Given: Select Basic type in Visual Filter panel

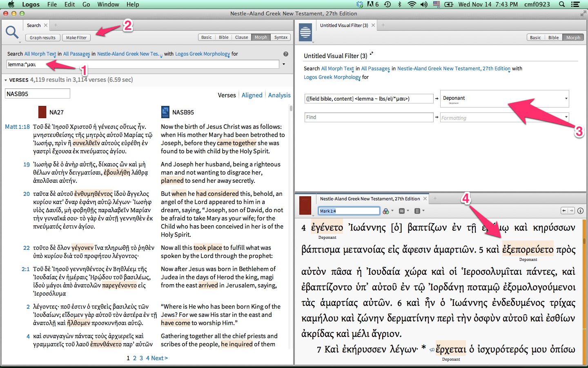Looking at the screenshot, I should click(x=535, y=37).
